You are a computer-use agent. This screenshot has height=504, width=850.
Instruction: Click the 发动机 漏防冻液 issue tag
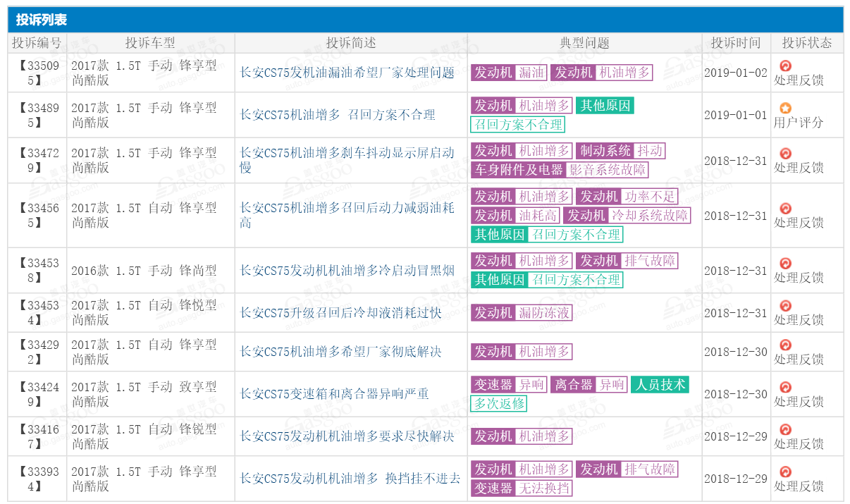(522, 313)
